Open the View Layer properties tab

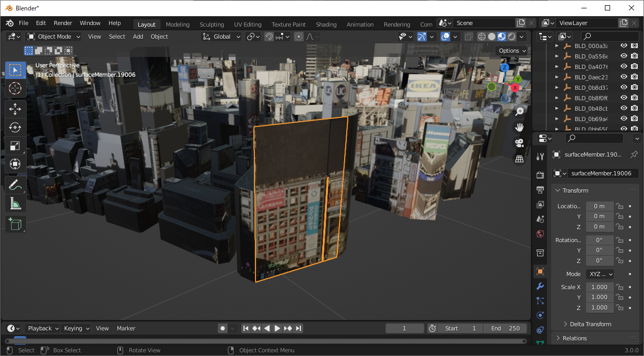coord(540,204)
